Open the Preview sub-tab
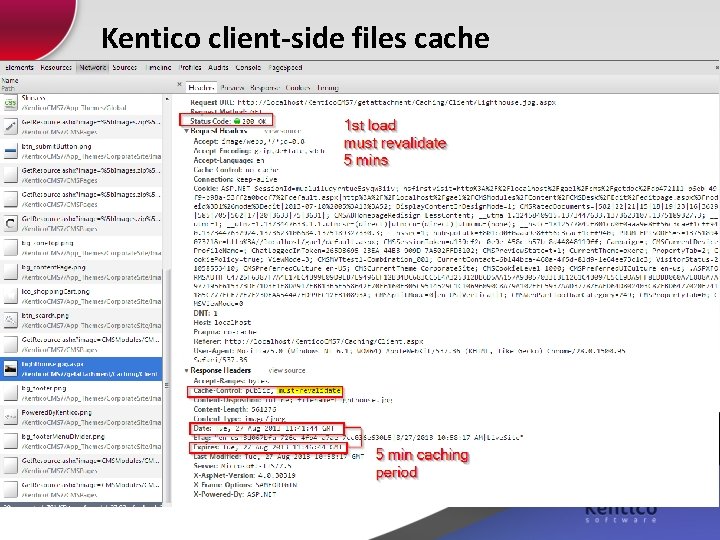The height and width of the screenshot is (540, 720). tap(232, 88)
